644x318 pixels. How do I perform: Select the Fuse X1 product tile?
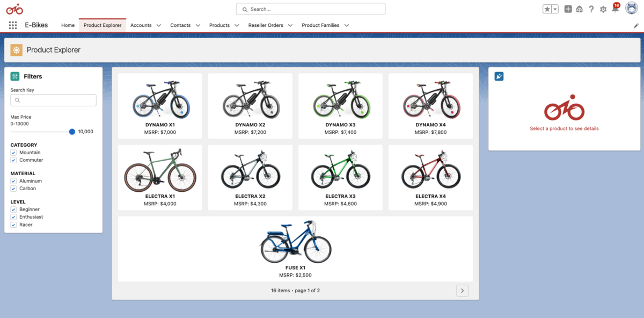(x=295, y=249)
